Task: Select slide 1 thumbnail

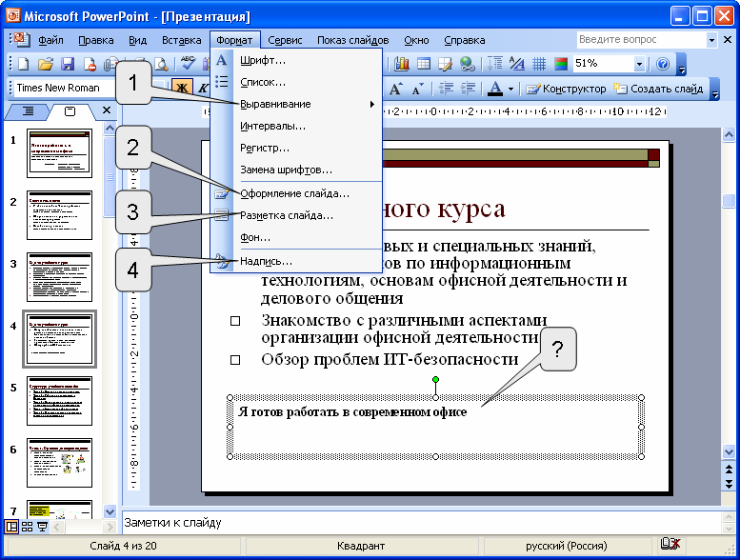Action: point(59,153)
